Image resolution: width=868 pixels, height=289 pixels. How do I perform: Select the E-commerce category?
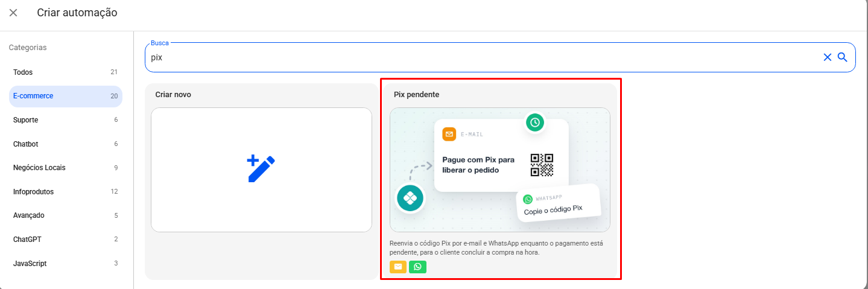(x=66, y=96)
